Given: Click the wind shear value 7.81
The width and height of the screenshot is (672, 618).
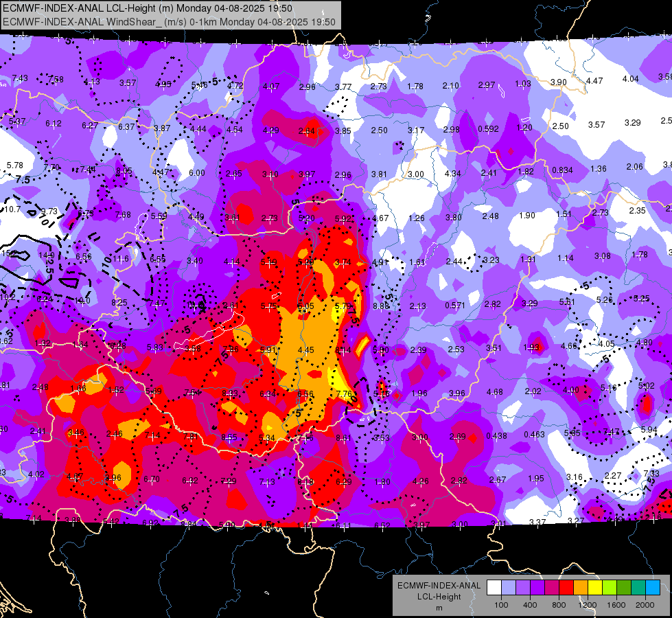Looking at the screenshot, I should point(191,437).
